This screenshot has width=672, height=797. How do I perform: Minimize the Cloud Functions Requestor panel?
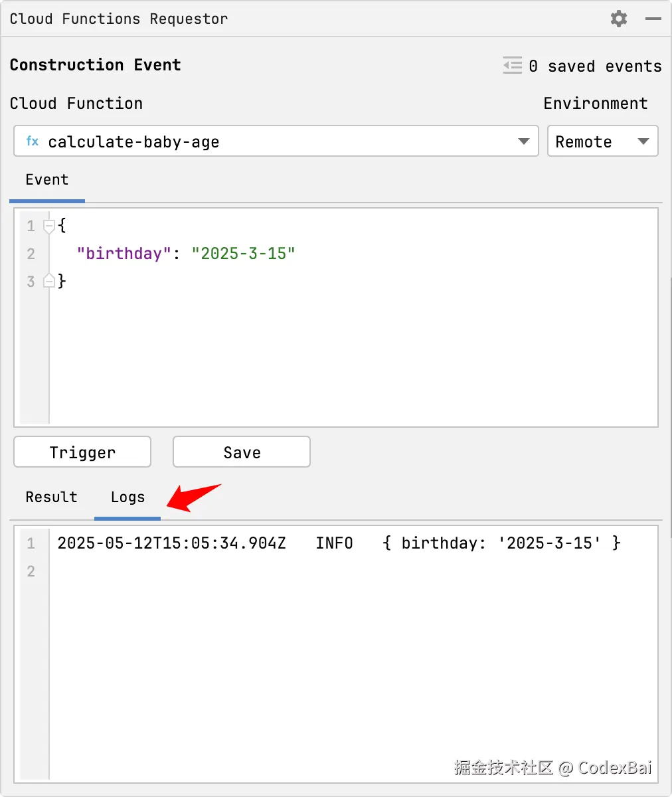click(653, 19)
